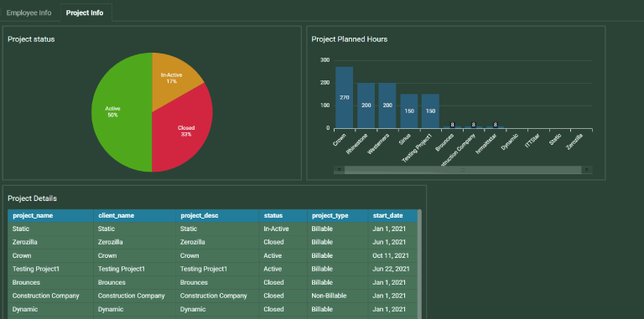Click the project_desc column header

pyautogui.click(x=217, y=216)
